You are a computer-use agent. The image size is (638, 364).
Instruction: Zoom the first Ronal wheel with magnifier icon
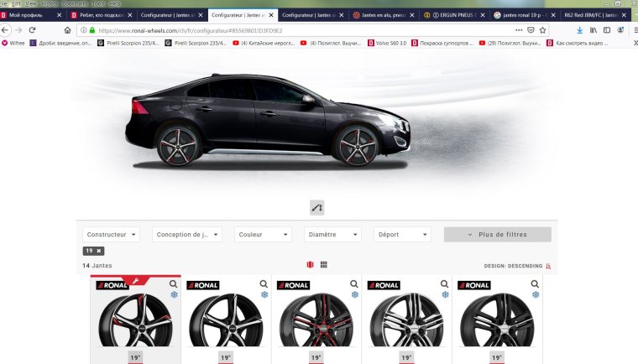click(x=174, y=284)
